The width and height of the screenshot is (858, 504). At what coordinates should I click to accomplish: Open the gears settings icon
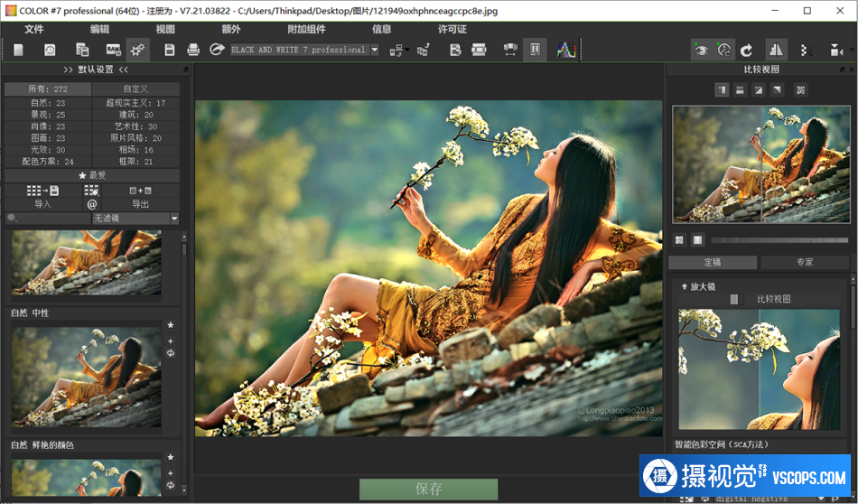(x=137, y=50)
